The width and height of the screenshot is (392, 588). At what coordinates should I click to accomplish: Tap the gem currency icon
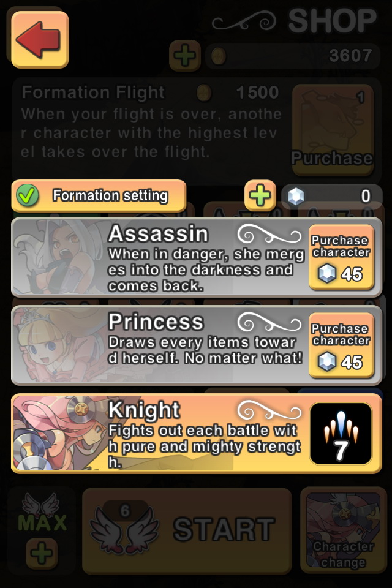tap(296, 196)
